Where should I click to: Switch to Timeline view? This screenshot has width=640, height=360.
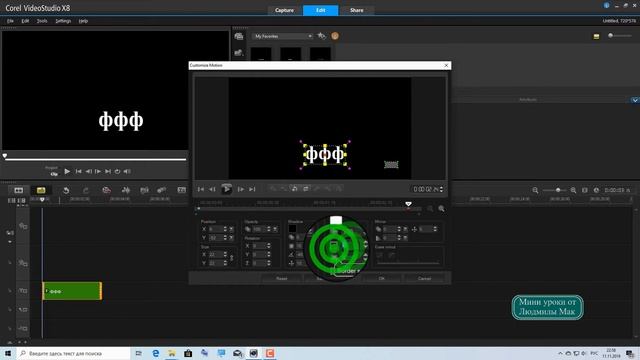tap(41, 190)
